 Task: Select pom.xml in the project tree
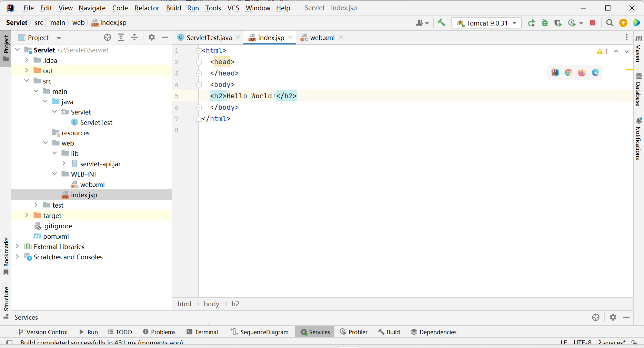[x=56, y=236]
